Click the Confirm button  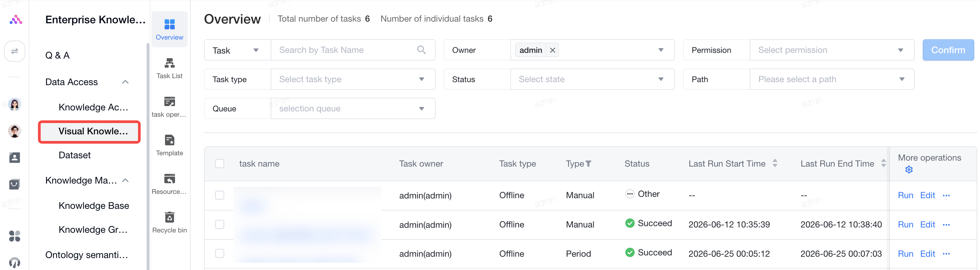(948, 50)
